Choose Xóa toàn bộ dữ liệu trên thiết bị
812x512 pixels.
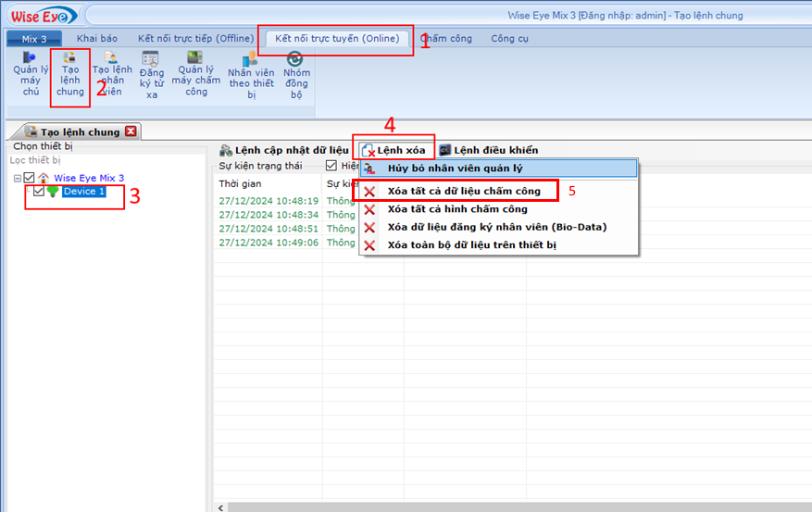click(x=499, y=244)
